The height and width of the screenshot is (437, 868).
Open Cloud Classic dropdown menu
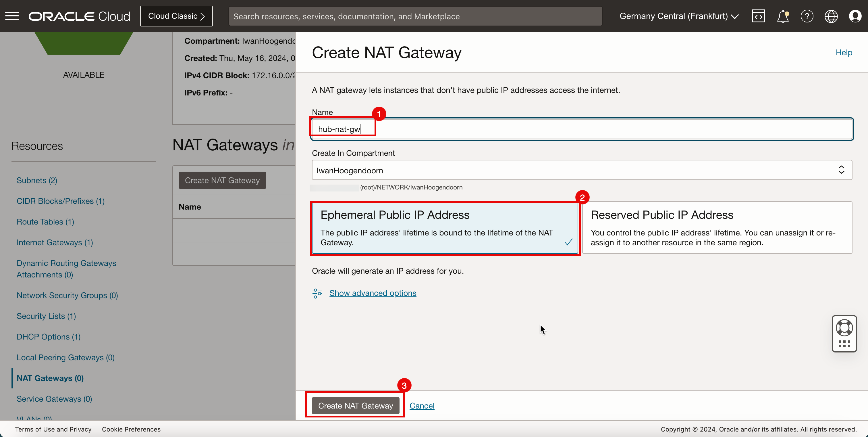[176, 16]
